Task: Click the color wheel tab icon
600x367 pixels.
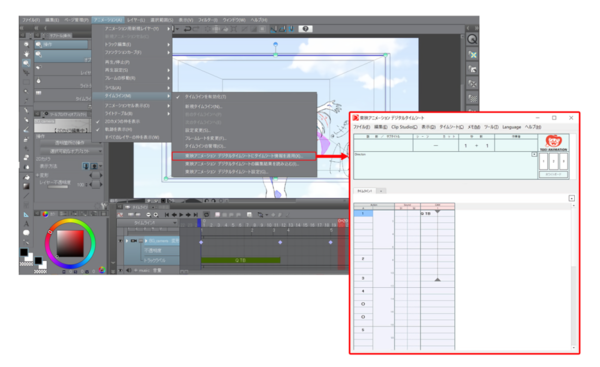Action: coord(45,214)
